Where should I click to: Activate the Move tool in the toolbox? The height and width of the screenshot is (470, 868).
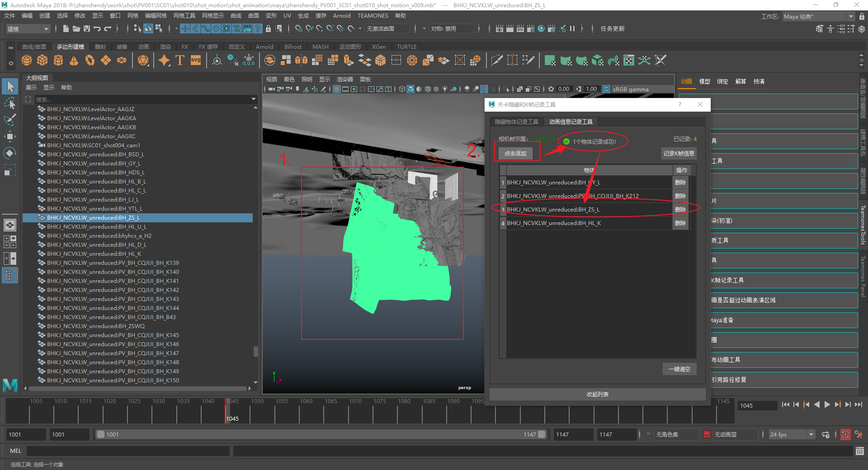(9, 136)
